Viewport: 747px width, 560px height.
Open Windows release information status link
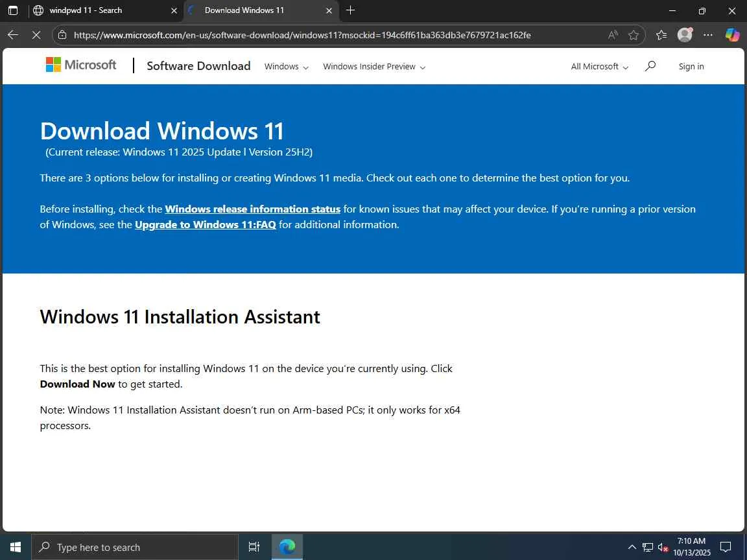point(252,209)
